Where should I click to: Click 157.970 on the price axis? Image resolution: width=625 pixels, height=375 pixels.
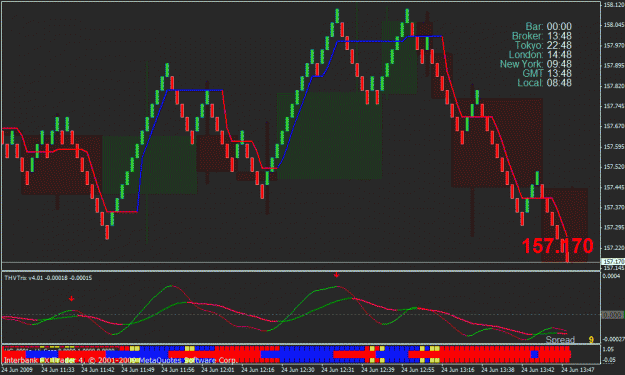pos(613,45)
